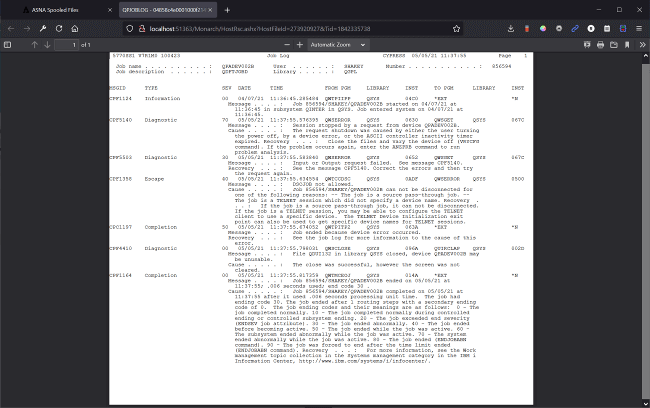Click the Information message type text
650x408 pixels.
162,99
